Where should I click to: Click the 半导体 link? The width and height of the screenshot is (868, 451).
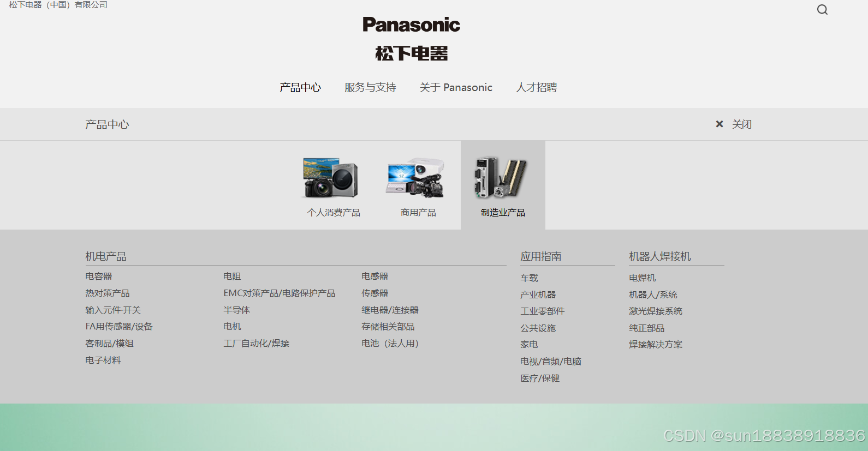[236, 310]
